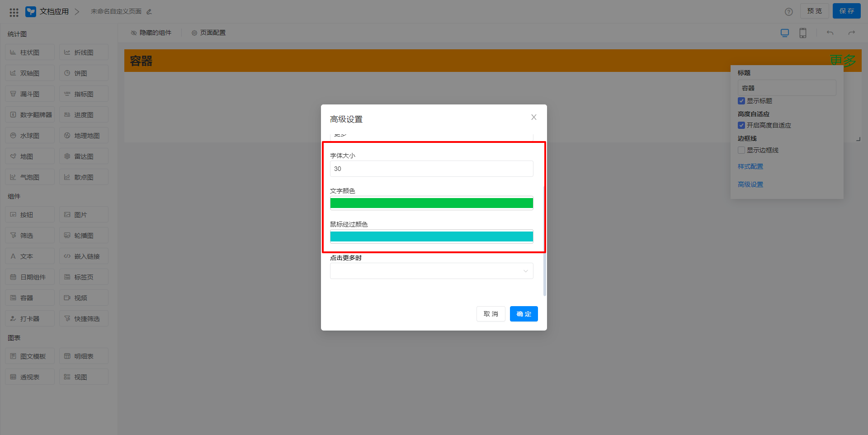Open 页面配置 settings
The image size is (868, 435).
[x=208, y=33]
